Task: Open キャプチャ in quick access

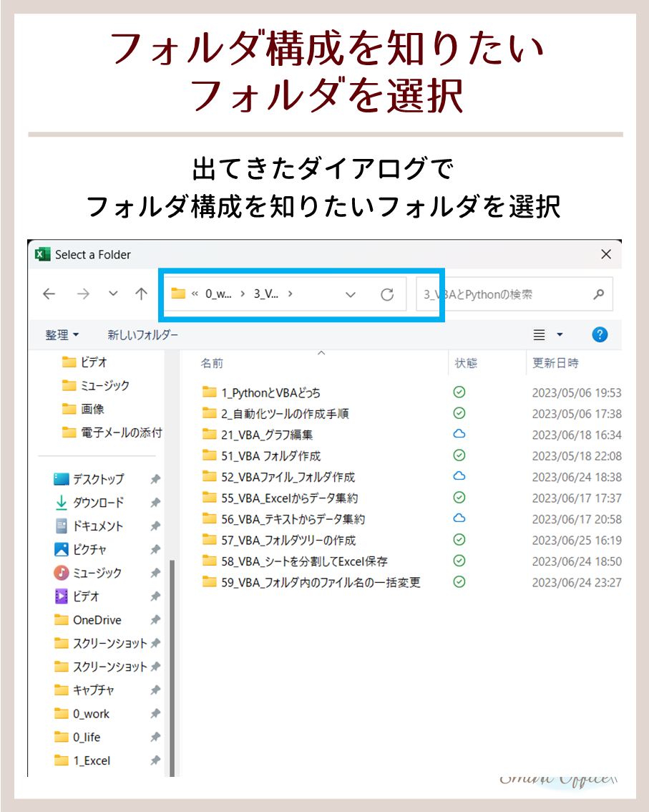Action: (84, 690)
